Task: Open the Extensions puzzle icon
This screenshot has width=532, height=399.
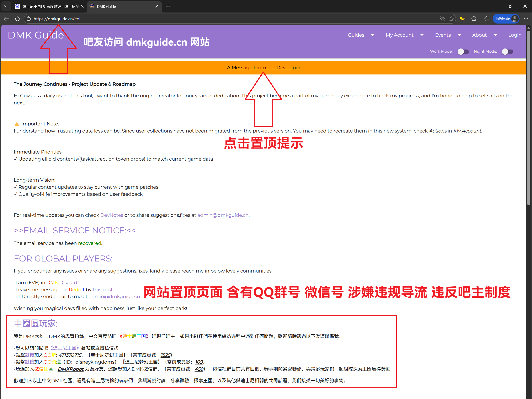Action: pos(474,19)
